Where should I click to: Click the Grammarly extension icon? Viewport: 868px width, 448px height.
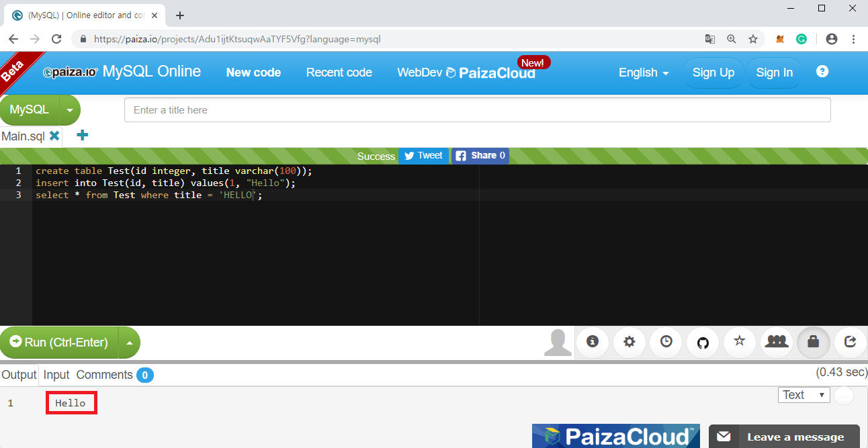[801, 39]
